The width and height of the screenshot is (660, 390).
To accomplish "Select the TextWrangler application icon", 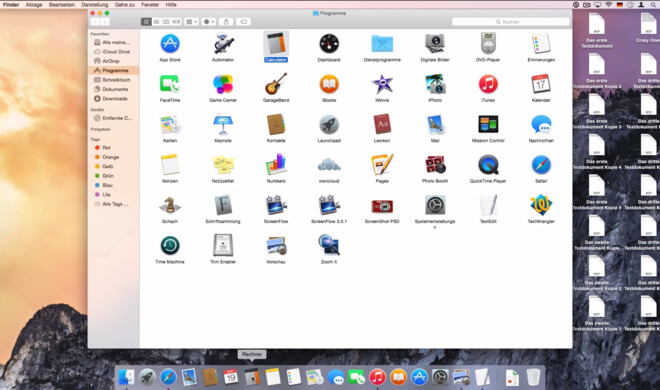I will tap(541, 205).
